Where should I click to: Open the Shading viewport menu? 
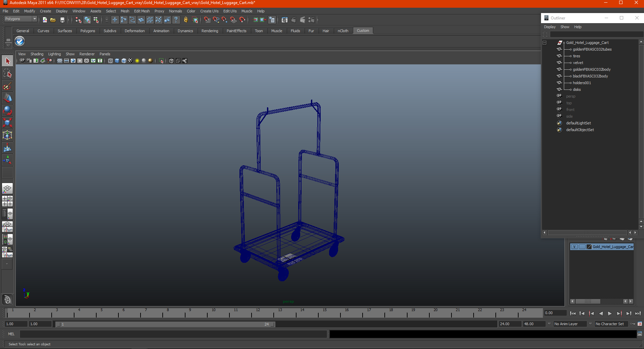click(37, 54)
